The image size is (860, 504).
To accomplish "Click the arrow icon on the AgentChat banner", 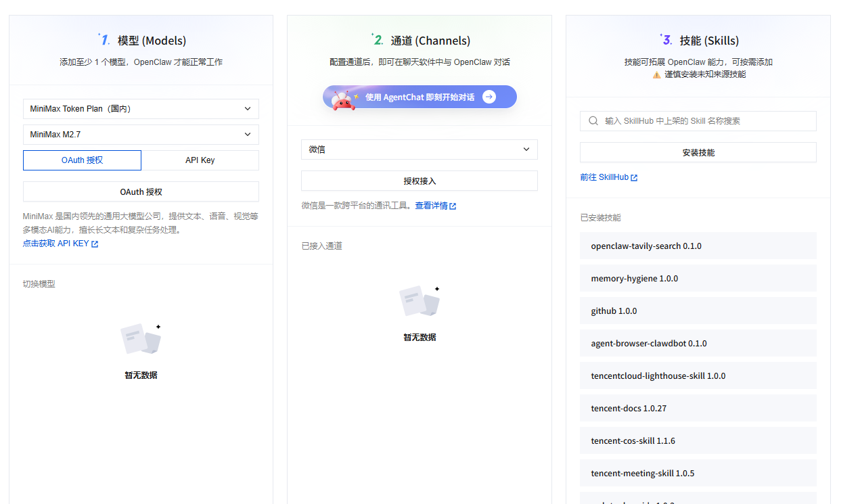I will tap(489, 97).
